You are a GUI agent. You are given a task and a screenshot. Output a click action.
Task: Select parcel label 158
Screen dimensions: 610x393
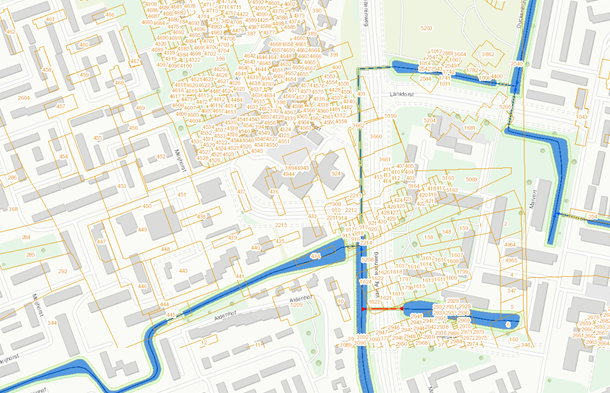428,237
